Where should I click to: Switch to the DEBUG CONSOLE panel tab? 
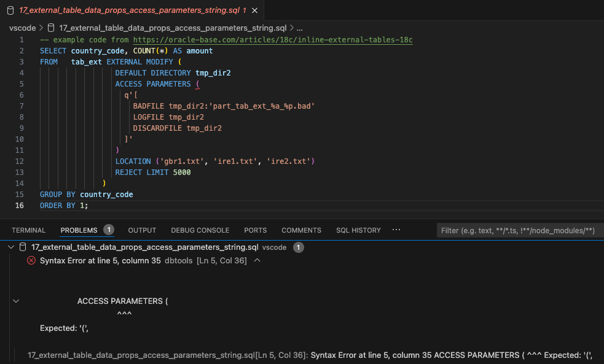click(200, 230)
